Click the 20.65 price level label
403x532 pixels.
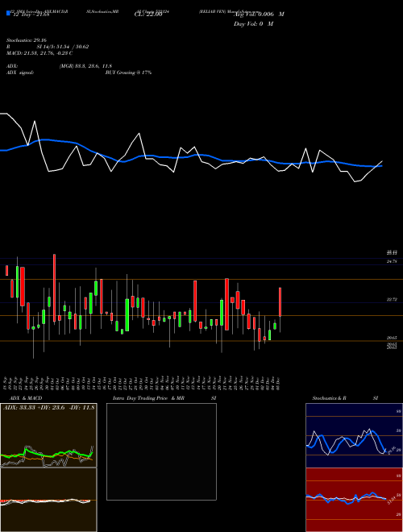tap(392, 338)
